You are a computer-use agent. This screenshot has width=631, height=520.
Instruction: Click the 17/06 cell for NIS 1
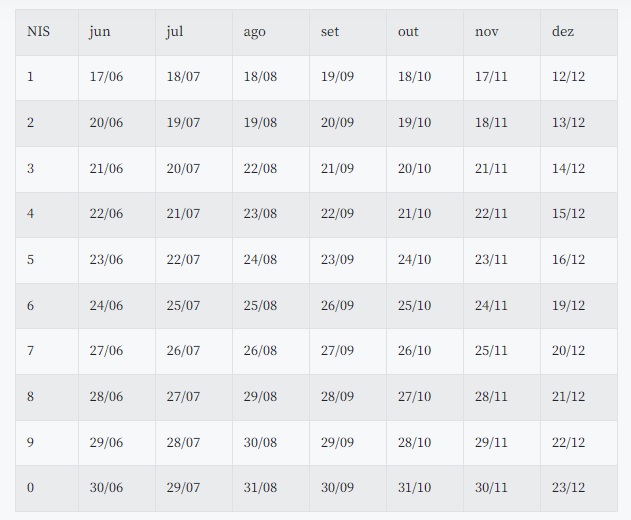click(106, 77)
